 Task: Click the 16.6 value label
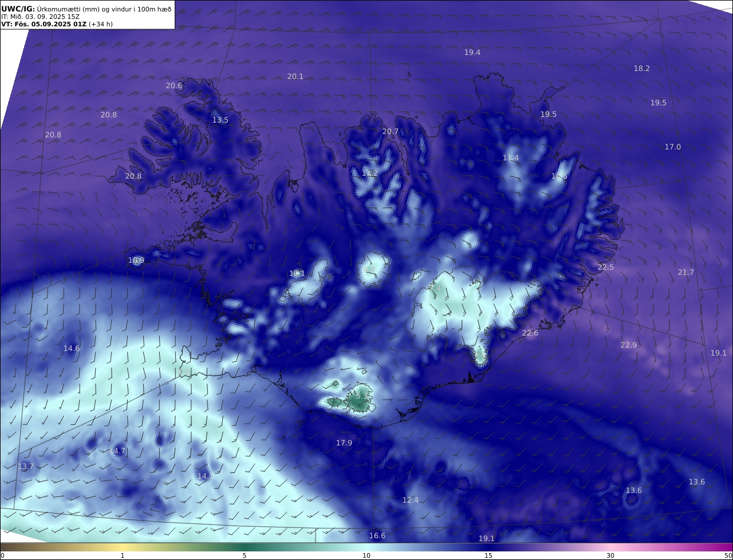377,535
